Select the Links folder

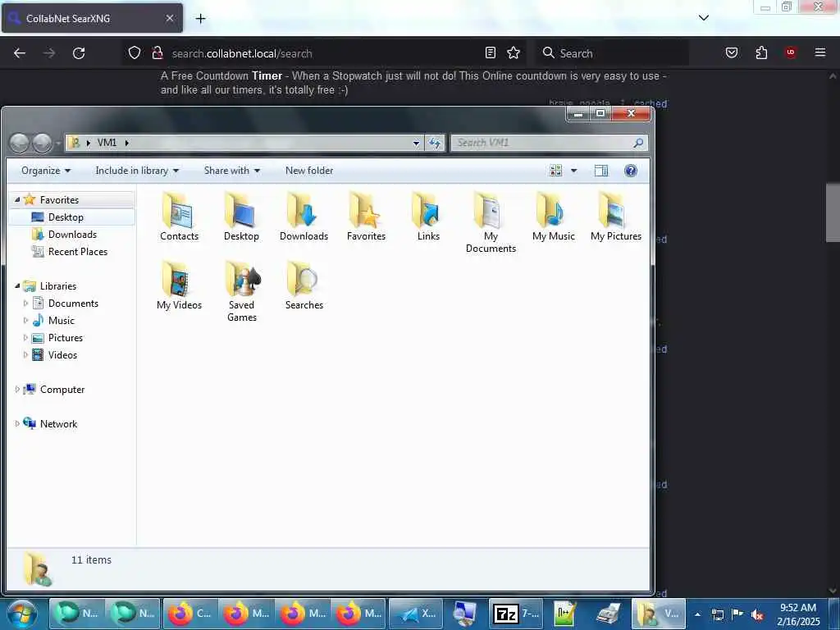pos(428,217)
